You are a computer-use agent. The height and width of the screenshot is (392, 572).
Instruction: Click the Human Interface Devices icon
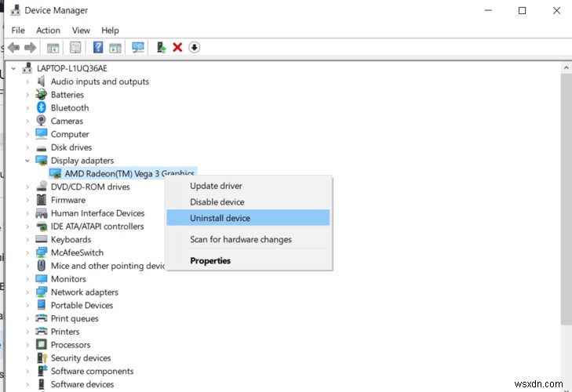(x=42, y=213)
